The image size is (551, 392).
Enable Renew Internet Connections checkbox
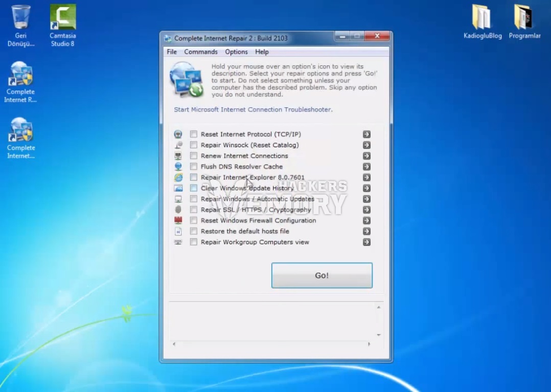[194, 155]
